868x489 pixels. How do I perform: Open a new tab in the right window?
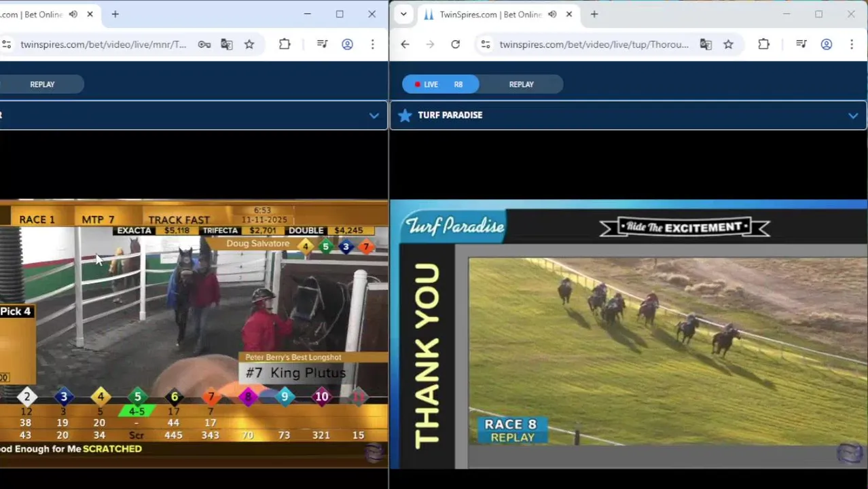click(x=594, y=14)
